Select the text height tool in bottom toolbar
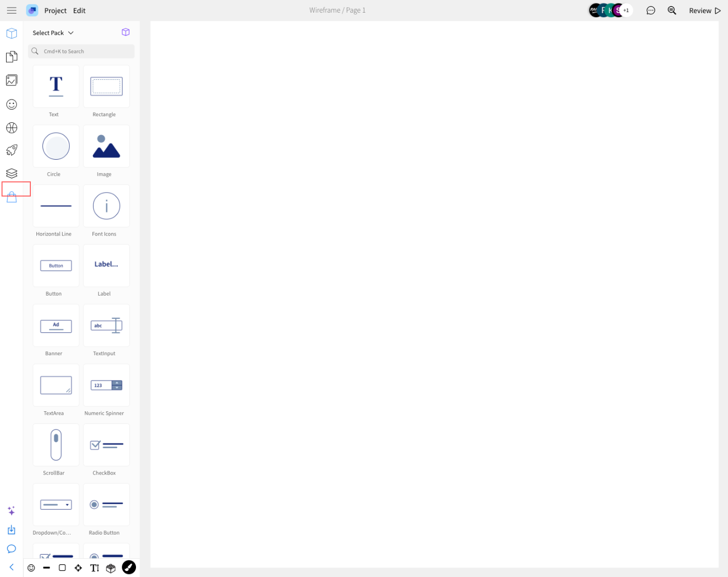Viewport: 728px width, 577px height. pyautogui.click(x=95, y=568)
